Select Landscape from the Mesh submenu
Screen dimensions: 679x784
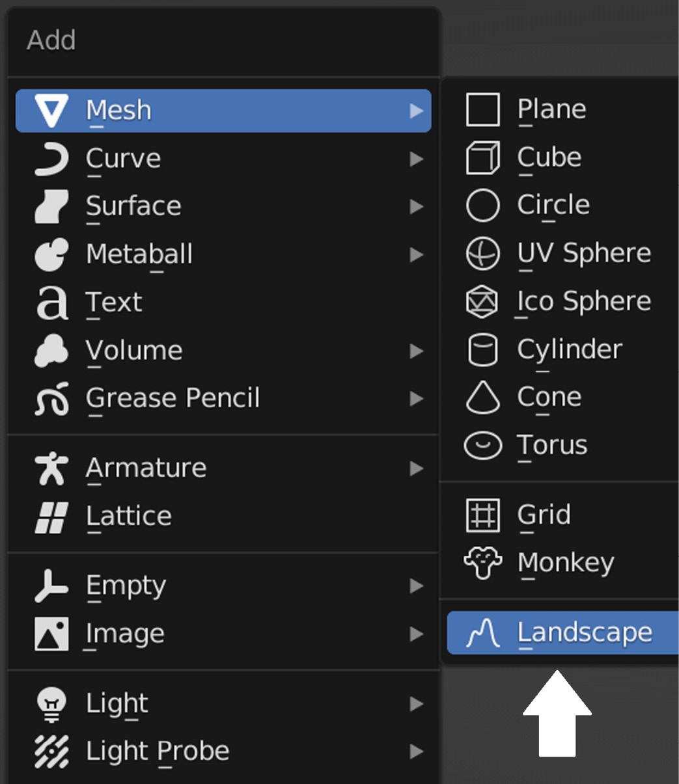coord(562,632)
